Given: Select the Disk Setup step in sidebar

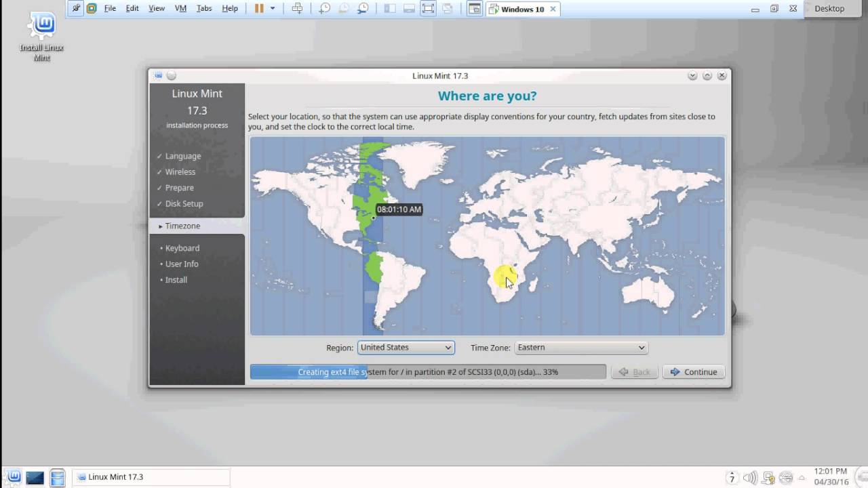Looking at the screenshot, I should [184, 203].
